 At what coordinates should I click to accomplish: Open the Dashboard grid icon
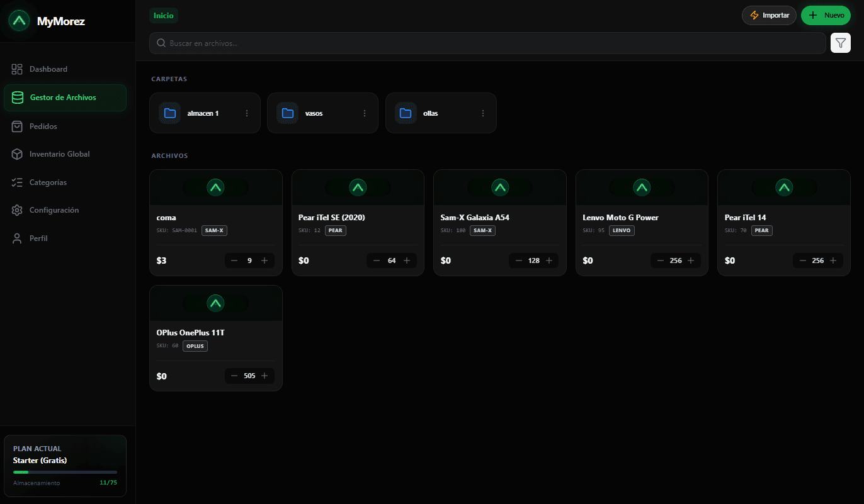pyautogui.click(x=18, y=69)
